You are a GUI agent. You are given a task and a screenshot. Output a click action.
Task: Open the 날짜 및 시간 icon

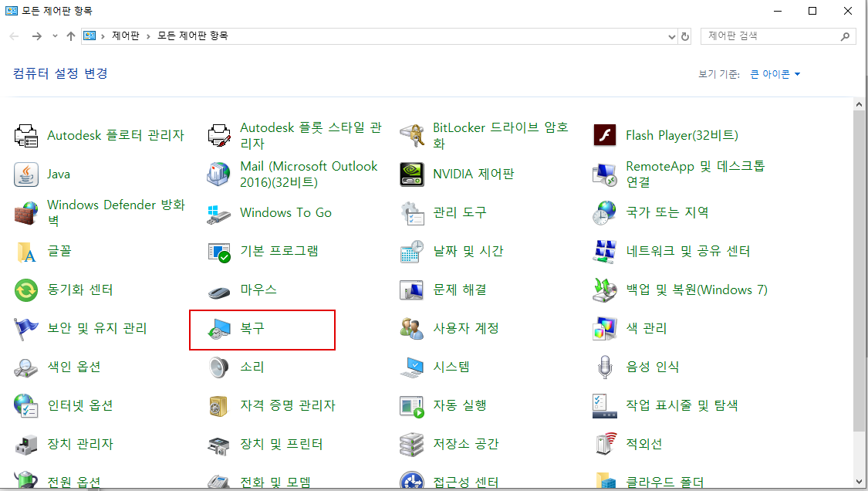point(412,252)
